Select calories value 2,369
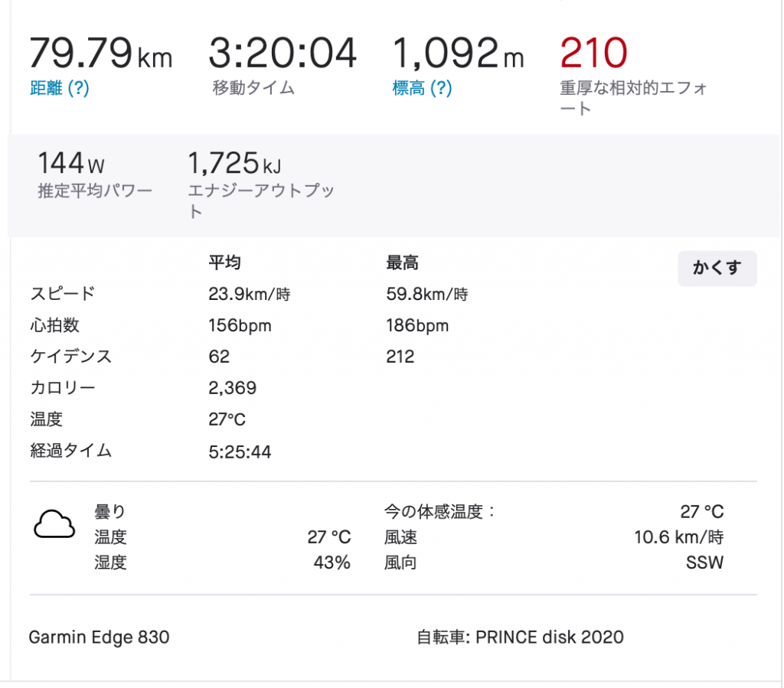Image resolution: width=784 pixels, height=688 pixels. (233, 388)
